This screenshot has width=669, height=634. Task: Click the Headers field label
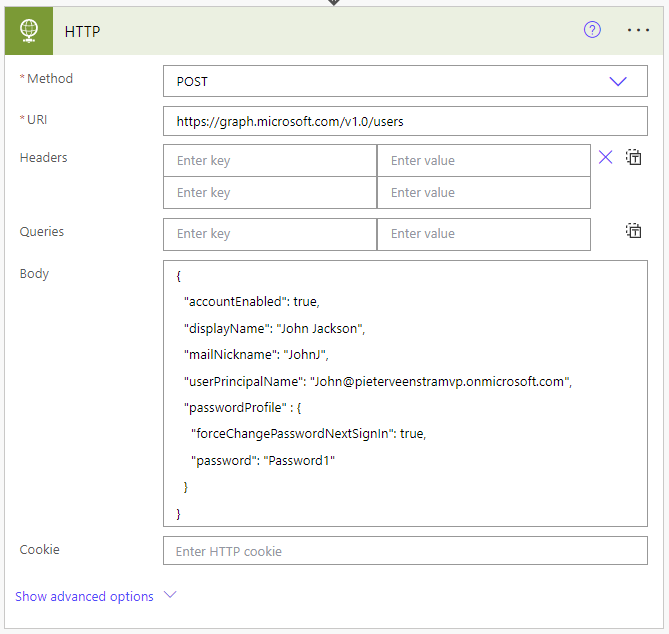(x=44, y=157)
